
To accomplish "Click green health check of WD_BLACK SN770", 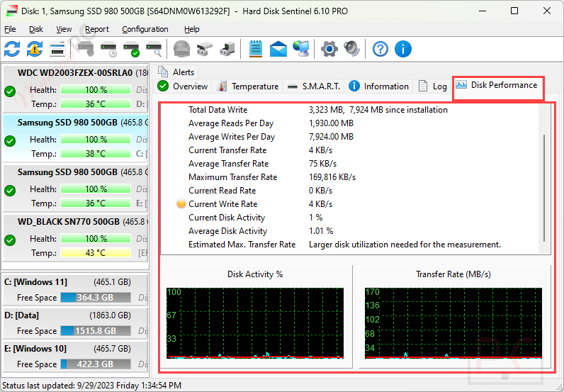I will point(10,240).
